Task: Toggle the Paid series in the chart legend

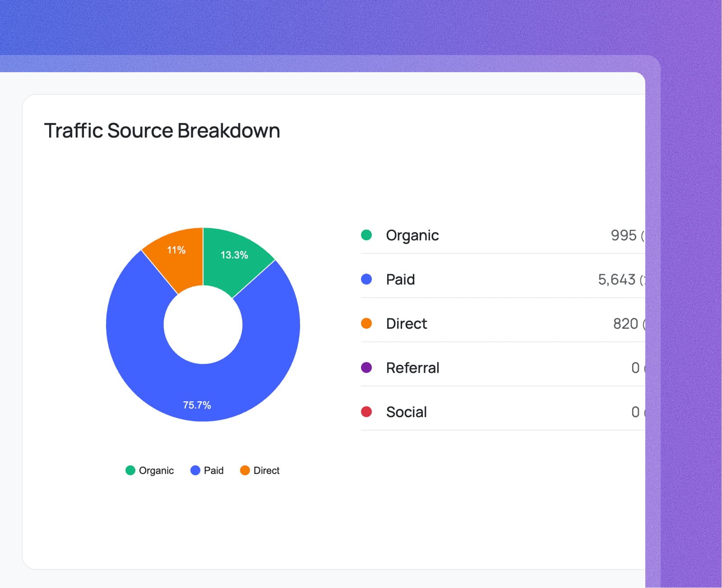Action: point(207,470)
